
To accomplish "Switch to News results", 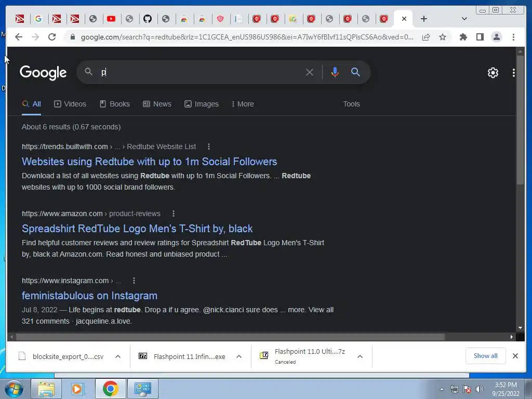I will [157, 104].
